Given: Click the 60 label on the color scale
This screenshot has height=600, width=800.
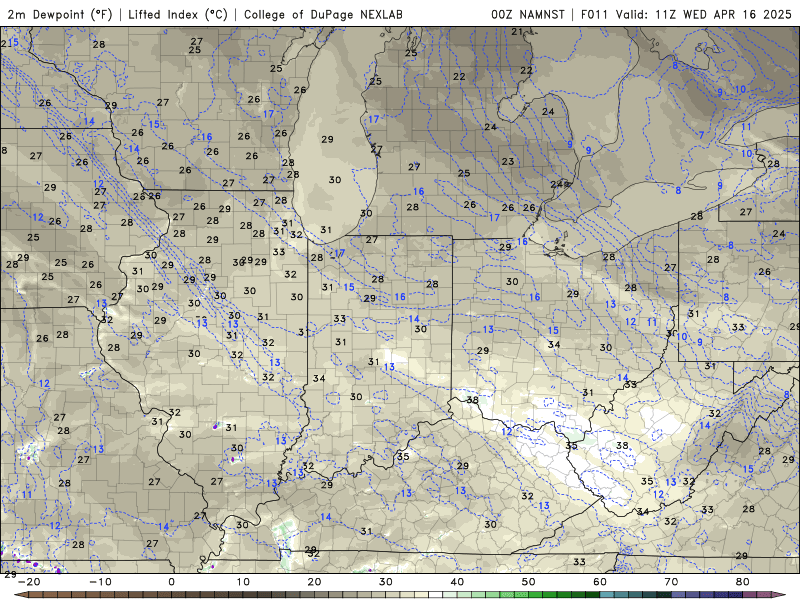Looking at the screenshot, I should pyautogui.click(x=600, y=582).
